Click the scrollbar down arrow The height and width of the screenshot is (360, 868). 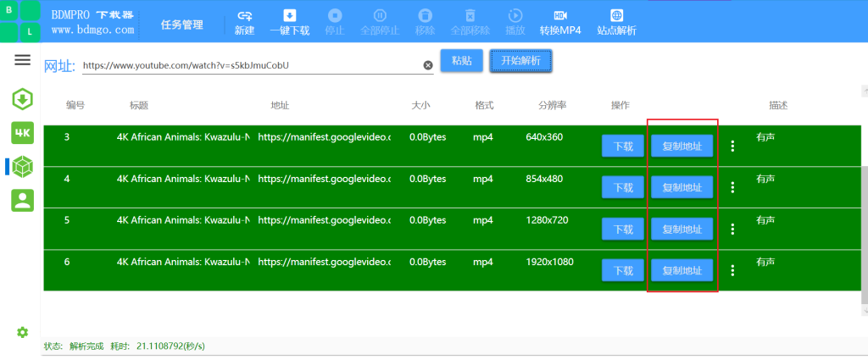865,311
